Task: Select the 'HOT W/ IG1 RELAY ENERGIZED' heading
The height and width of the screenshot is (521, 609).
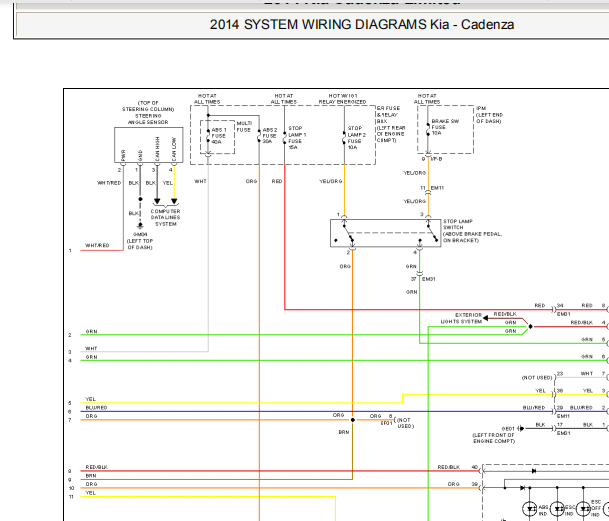Action: click(x=343, y=99)
